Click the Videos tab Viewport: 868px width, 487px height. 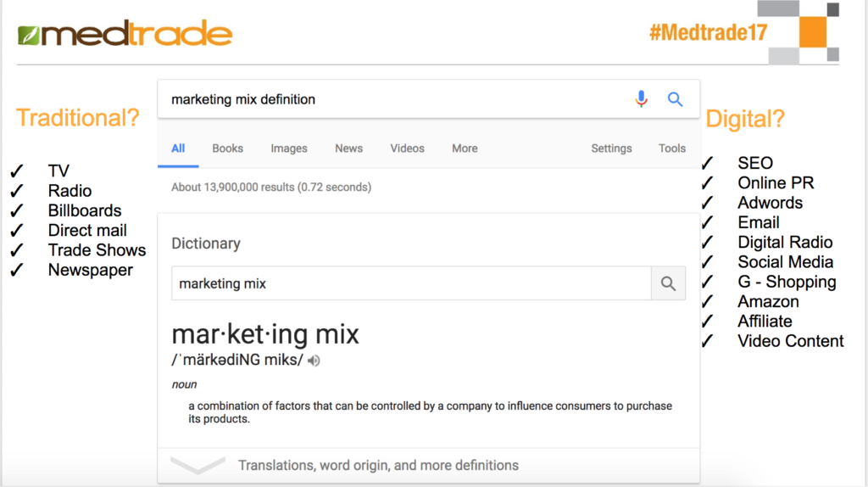click(x=407, y=148)
